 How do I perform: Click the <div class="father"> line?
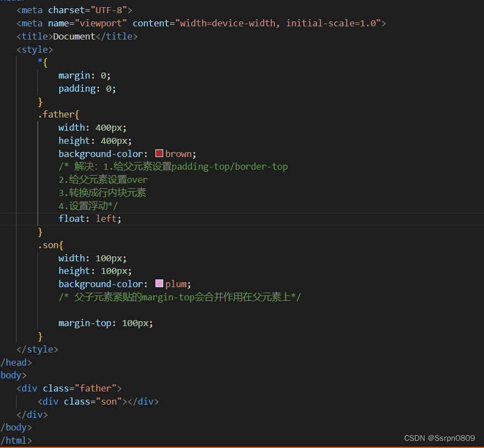coord(69,388)
